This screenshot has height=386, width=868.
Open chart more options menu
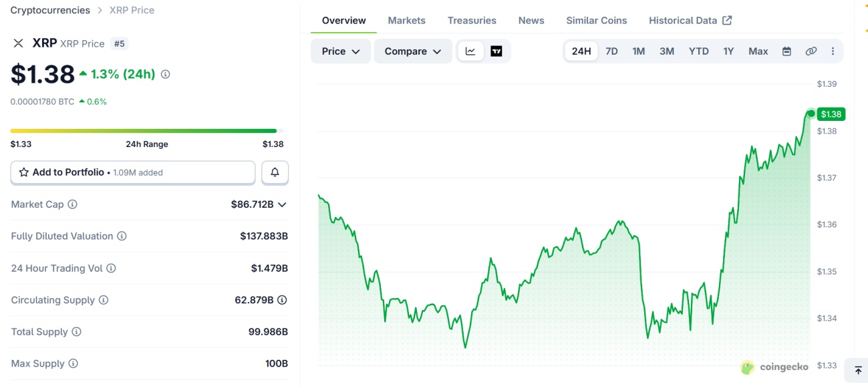(x=833, y=51)
